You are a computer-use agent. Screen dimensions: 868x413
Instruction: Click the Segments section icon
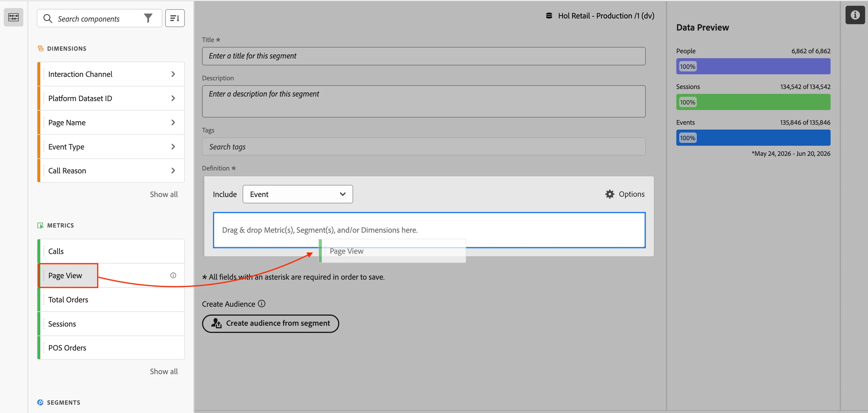tap(40, 402)
